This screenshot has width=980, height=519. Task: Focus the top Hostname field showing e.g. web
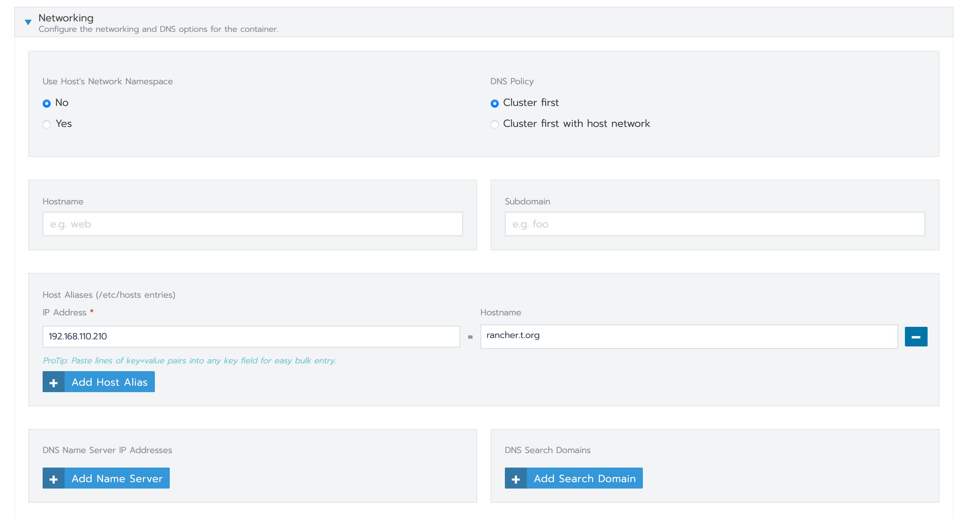(x=252, y=224)
